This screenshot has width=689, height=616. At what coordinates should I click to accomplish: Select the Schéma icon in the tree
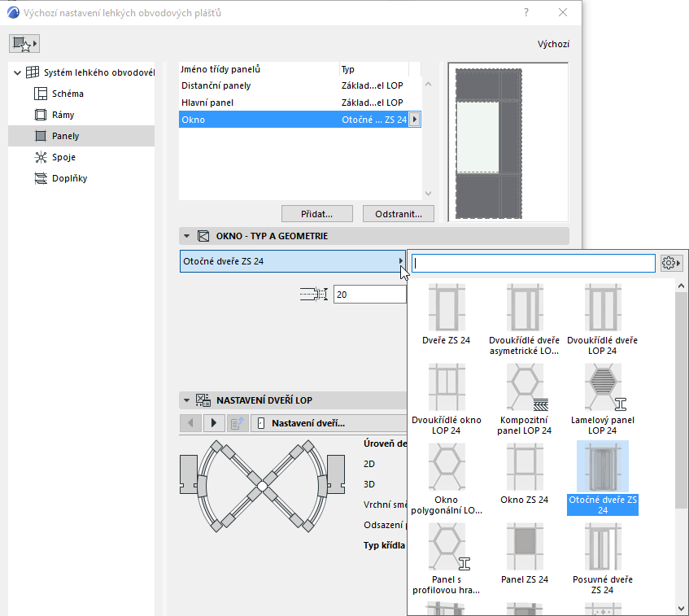coord(41,94)
